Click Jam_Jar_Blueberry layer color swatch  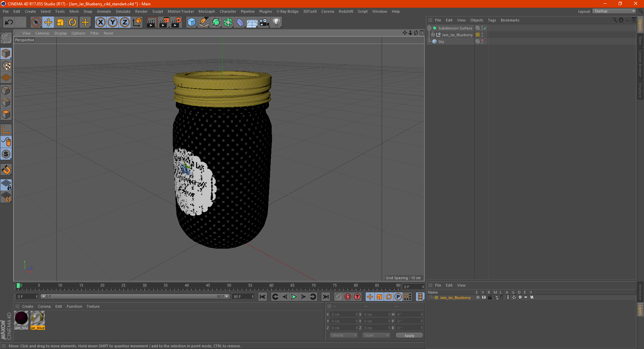[436, 298]
